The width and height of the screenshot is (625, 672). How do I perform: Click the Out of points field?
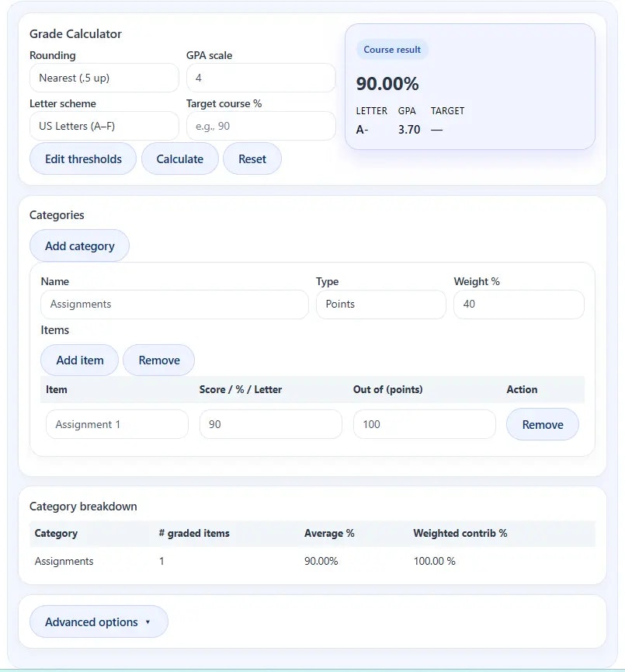424,424
